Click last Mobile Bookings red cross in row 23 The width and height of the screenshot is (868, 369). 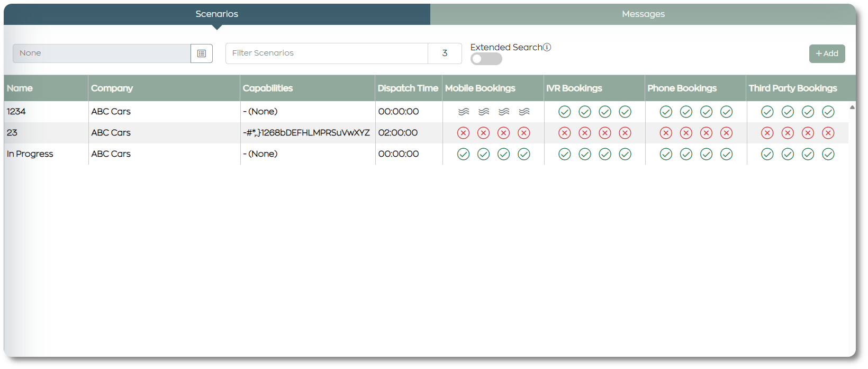click(524, 133)
